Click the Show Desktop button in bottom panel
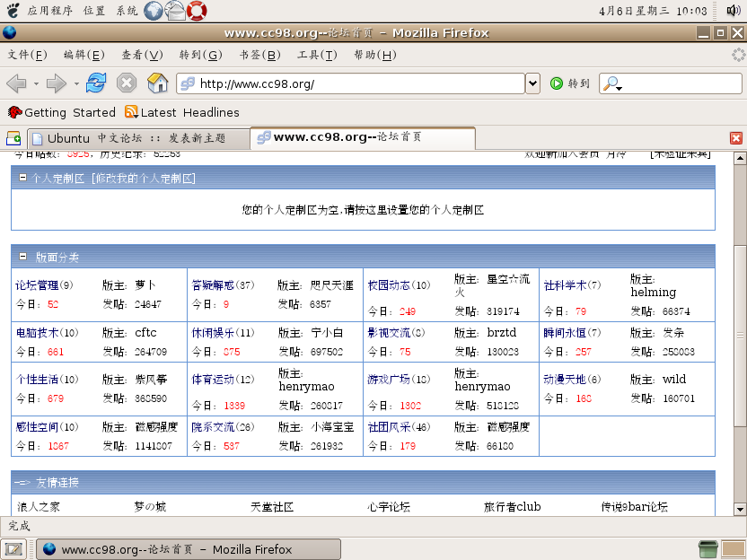 pyautogui.click(x=13, y=549)
